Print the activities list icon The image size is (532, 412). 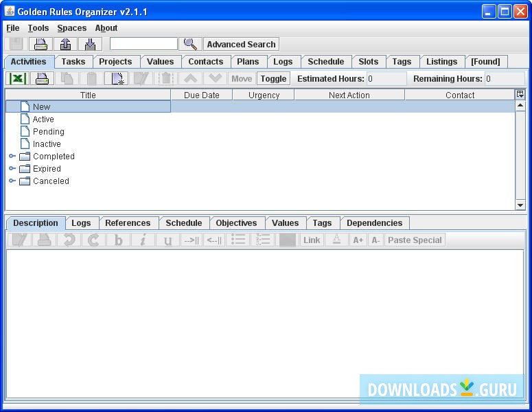coord(42,79)
